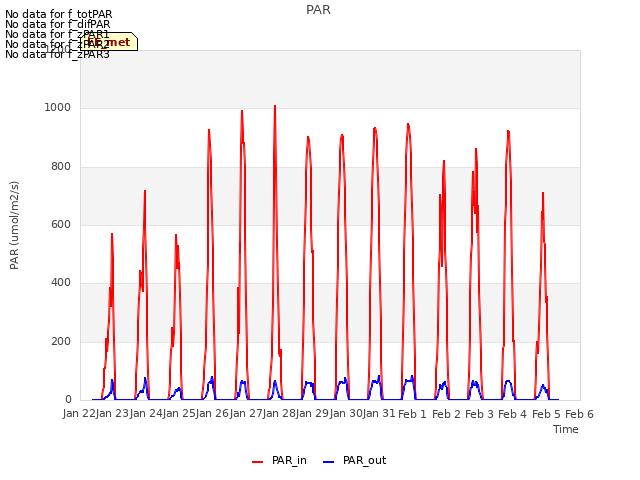Click the Feb 4 x-axis tick label
The height and width of the screenshot is (480, 640).
point(513,414)
